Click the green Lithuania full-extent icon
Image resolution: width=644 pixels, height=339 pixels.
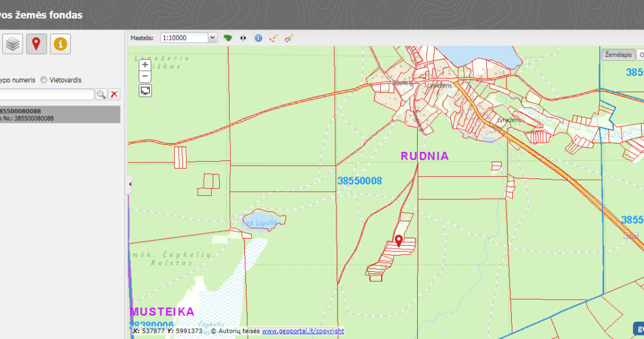coord(228,38)
